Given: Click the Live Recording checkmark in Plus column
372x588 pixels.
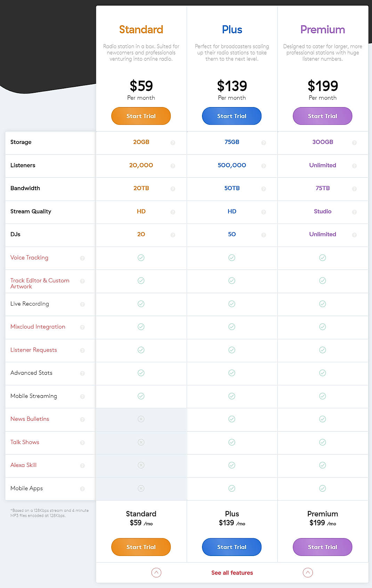Looking at the screenshot, I should tap(232, 304).
